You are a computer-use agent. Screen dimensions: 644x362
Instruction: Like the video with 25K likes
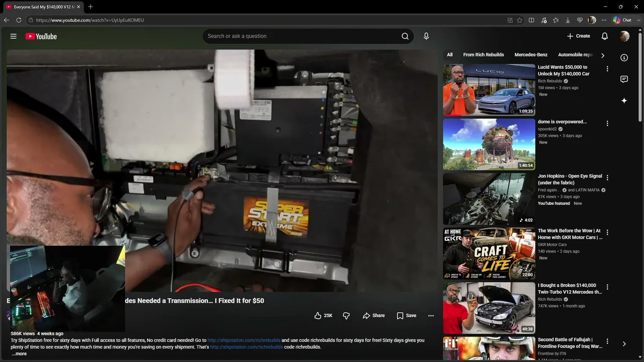click(323, 316)
